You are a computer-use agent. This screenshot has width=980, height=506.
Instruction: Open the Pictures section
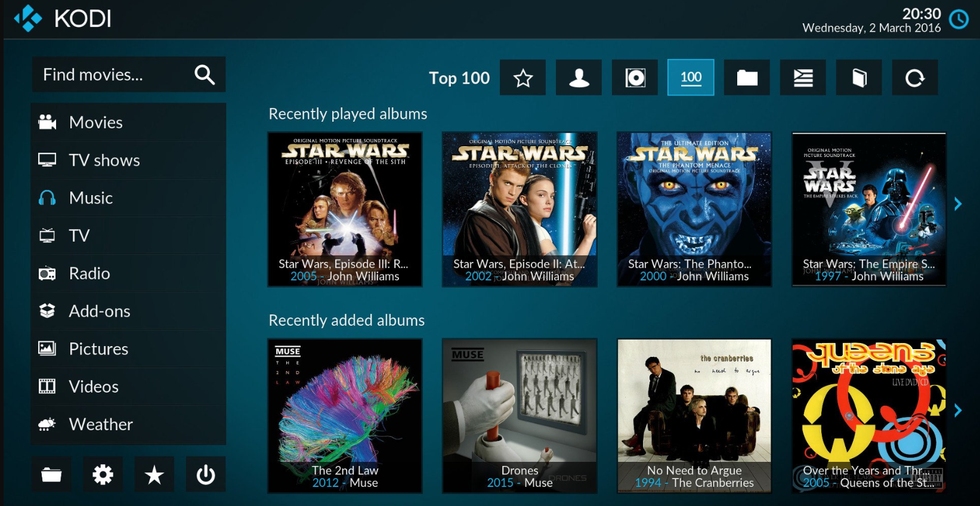click(128, 348)
